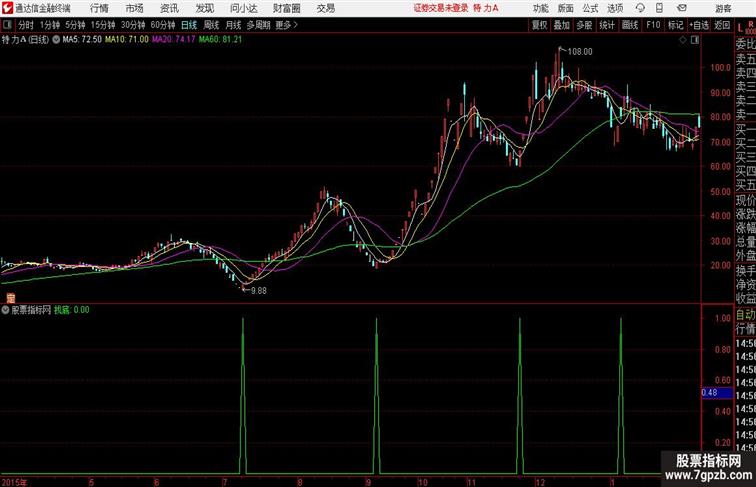Click the 9.88 low price annotation
This screenshot has height=487, width=756.
258,291
